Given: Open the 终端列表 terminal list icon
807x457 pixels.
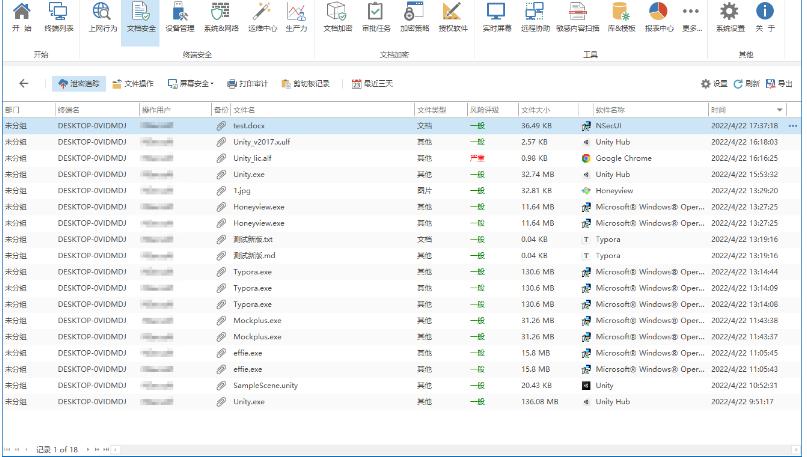Looking at the screenshot, I should point(59,17).
